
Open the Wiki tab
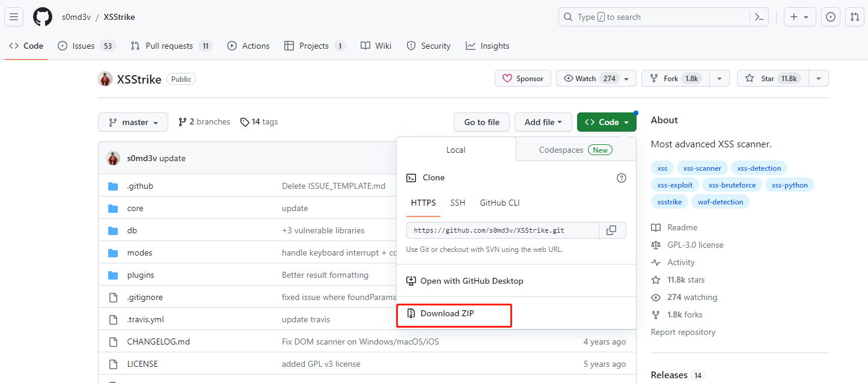376,46
